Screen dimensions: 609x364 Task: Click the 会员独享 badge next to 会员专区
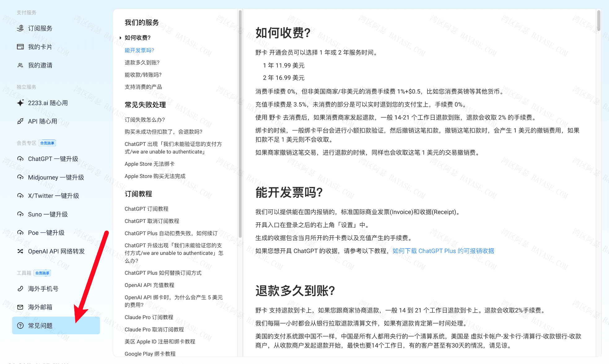[47, 143]
